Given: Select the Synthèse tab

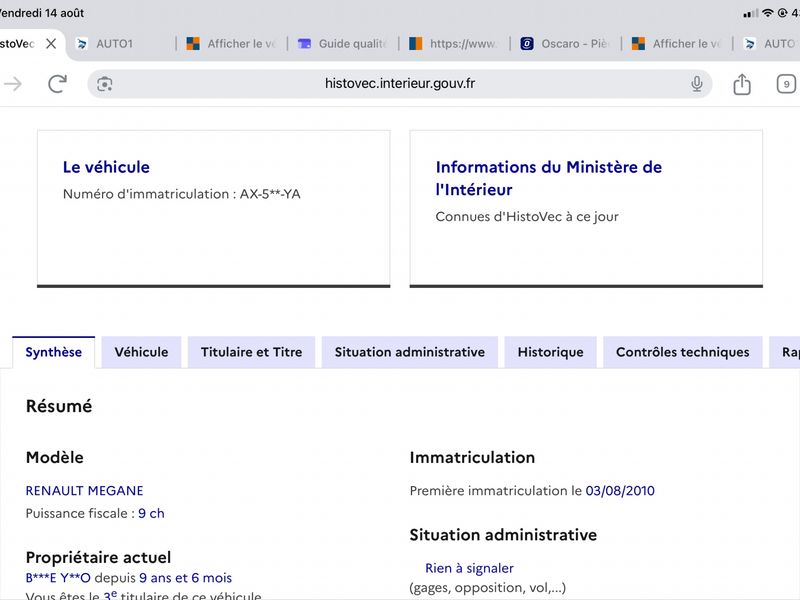Looking at the screenshot, I should point(54,352).
